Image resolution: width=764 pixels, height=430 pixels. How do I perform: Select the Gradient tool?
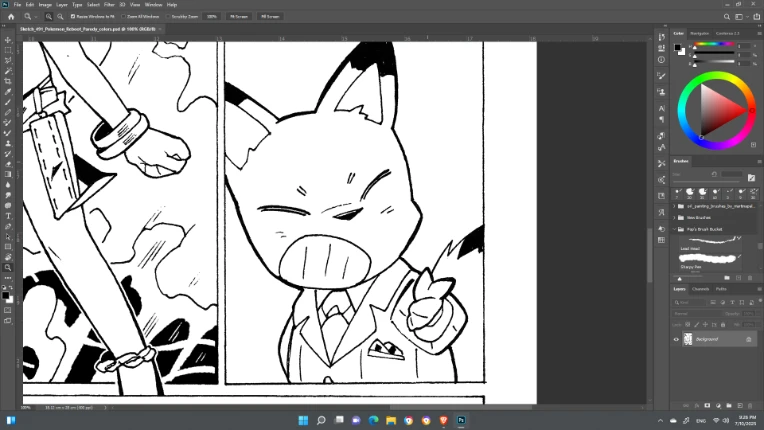point(8,174)
